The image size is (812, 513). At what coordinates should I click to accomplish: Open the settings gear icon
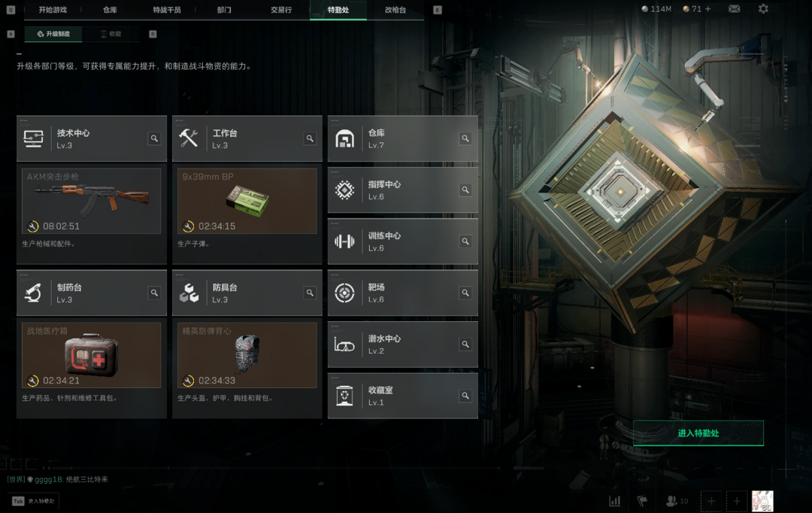[x=763, y=9]
